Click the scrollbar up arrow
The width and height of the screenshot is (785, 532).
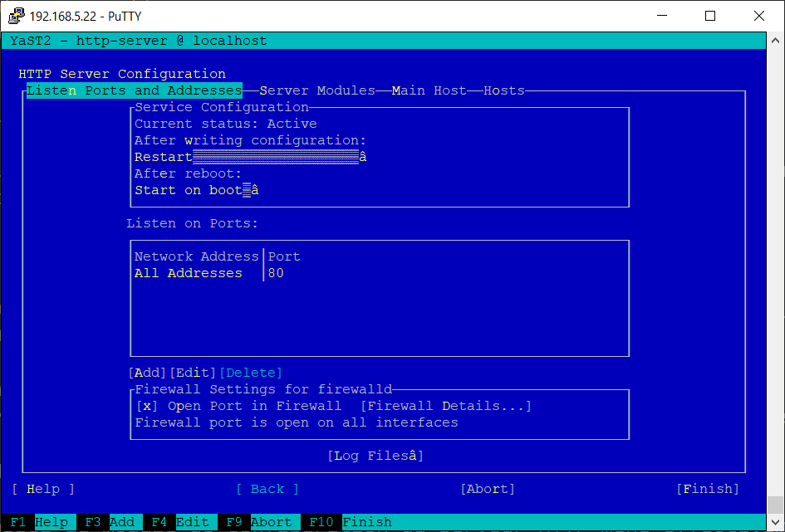(x=776, y=41)
